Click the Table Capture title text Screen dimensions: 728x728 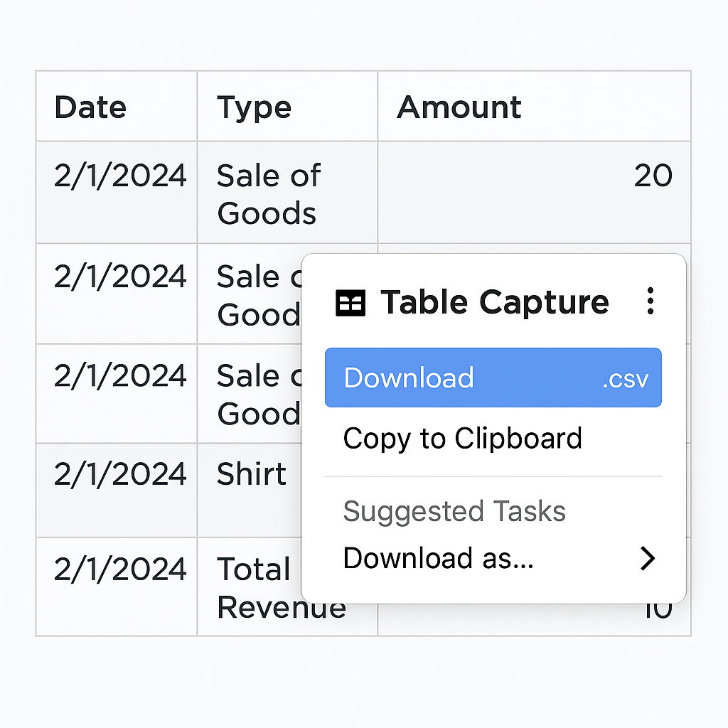tap(495, 302)
